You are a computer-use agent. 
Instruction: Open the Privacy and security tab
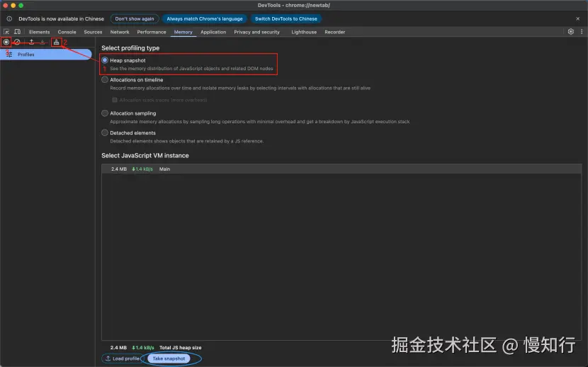click(257, 33)
